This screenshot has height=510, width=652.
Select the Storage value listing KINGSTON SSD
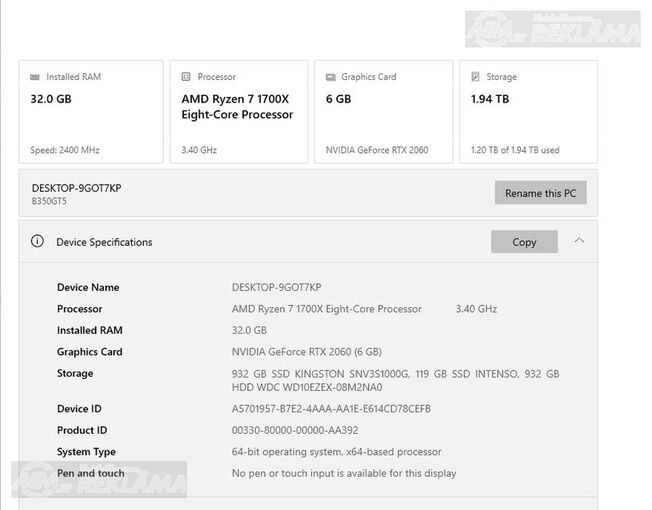pyautogui.click(x=395, y=380)
